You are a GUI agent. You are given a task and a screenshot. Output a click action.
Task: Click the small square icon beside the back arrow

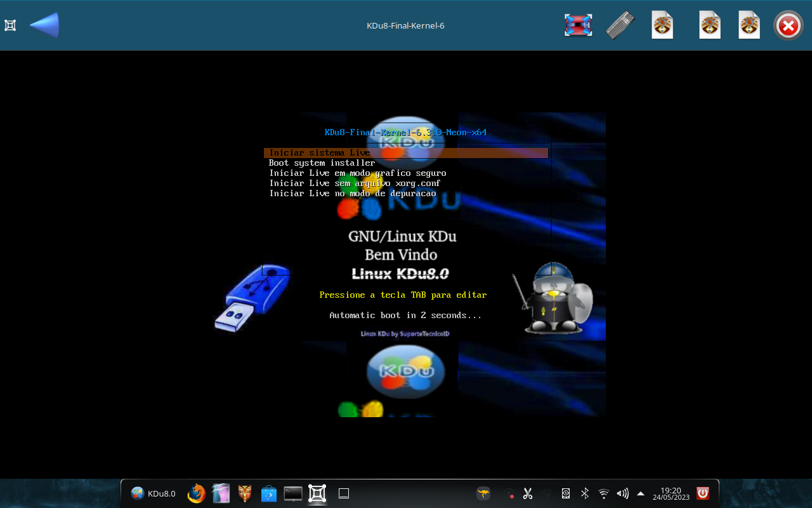click(10, 25)
